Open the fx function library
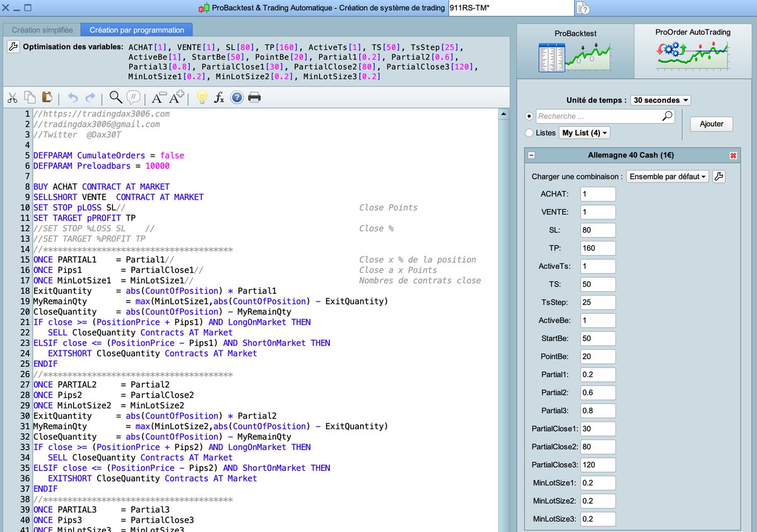757x532 pixels. coord(219,97)
